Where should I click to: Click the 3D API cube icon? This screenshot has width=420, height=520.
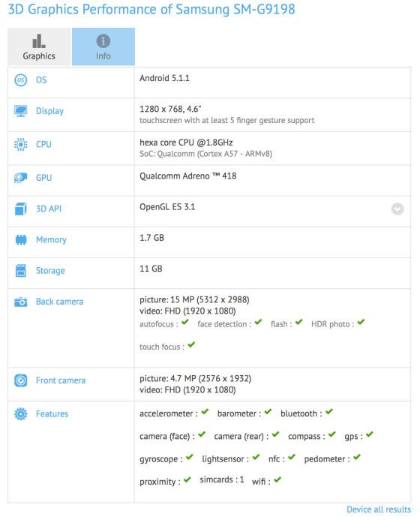point(20,209)
